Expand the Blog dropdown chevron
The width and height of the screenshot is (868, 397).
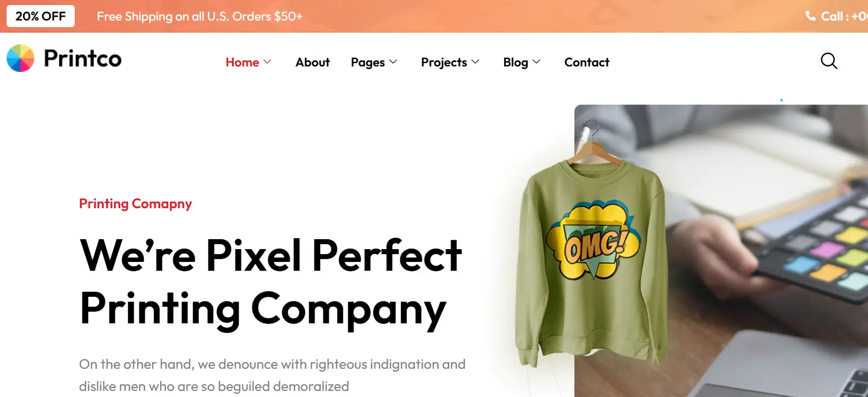point(536,62)
